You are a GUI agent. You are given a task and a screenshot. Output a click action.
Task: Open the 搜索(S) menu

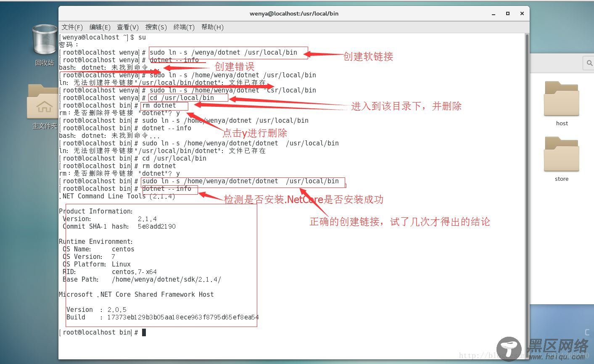(156, 27)
